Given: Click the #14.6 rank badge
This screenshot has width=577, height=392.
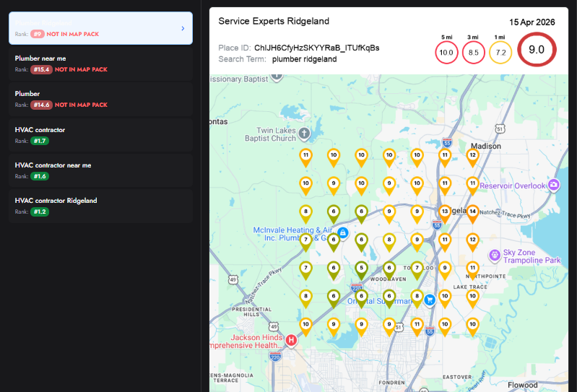Looking at the screenshot, I should pyautogui.click(x=41, y=105).
